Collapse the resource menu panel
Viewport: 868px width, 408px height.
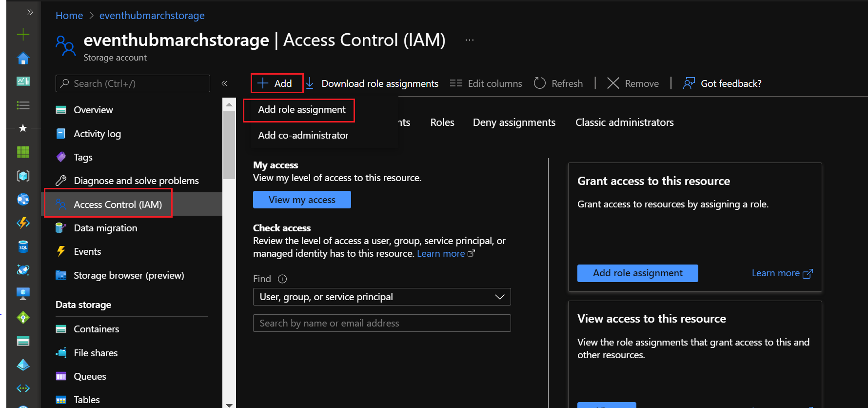pos(224,83)
